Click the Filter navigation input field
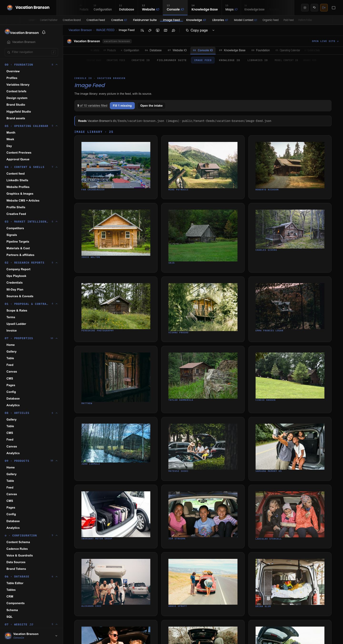Viewport: 343px width, 644px height. tap(31, 52)
